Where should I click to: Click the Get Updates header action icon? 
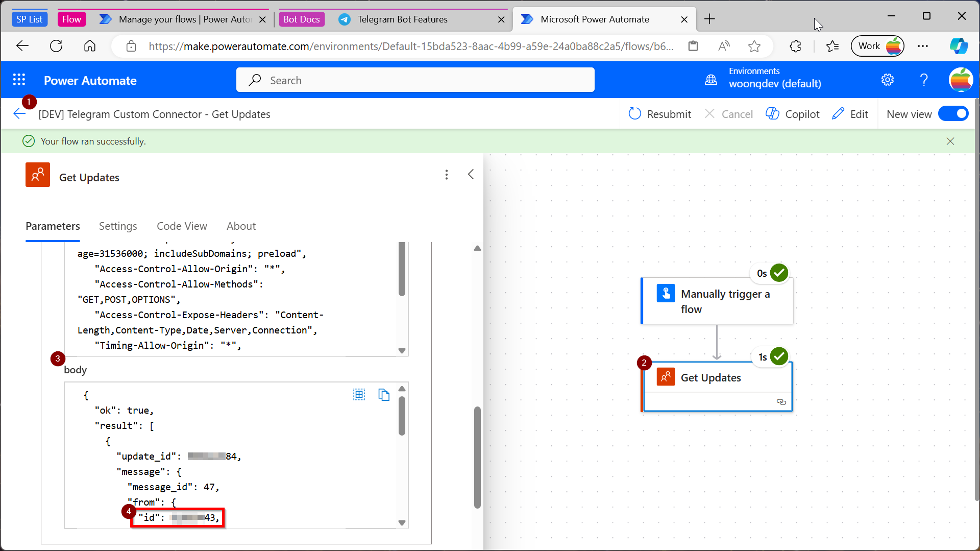(38, 175)
